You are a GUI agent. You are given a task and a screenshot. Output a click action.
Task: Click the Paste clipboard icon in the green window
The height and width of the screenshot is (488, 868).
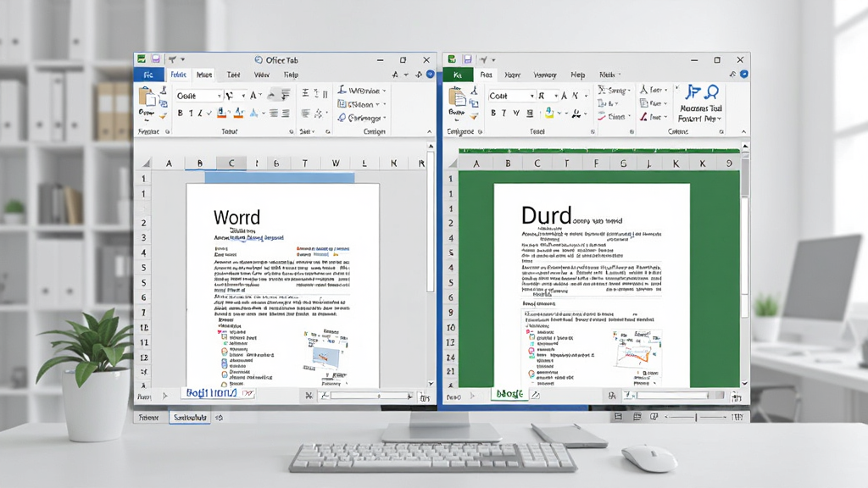pyautogui.click(x=457, y=97)
